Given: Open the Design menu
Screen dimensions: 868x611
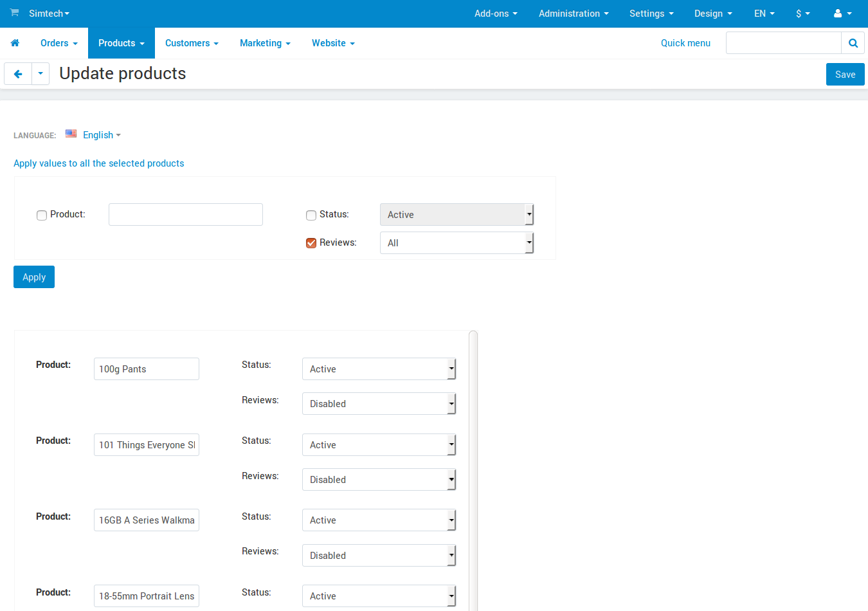Looking at the screenshot, I should (713, 14).
